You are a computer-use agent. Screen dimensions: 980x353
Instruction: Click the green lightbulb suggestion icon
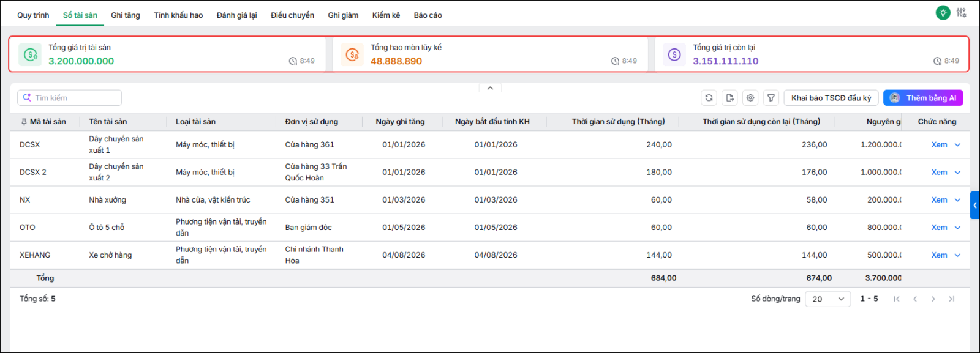point(943,12)
